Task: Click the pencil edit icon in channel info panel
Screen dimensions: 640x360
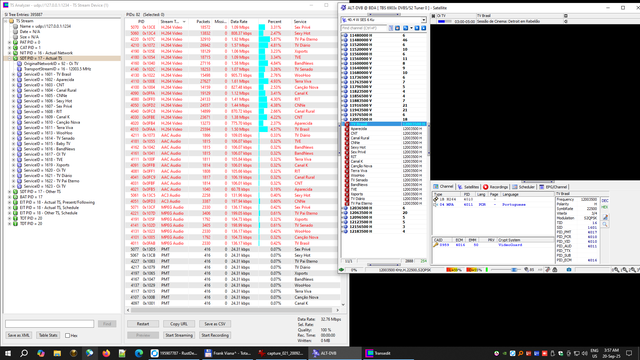Action: pyautogui.click(x=605, y=217)
